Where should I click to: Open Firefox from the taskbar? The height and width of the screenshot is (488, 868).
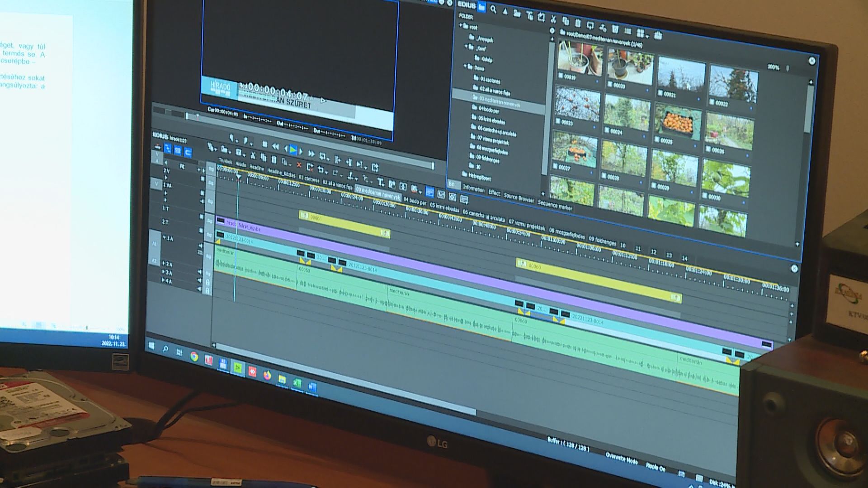(267, 375)
